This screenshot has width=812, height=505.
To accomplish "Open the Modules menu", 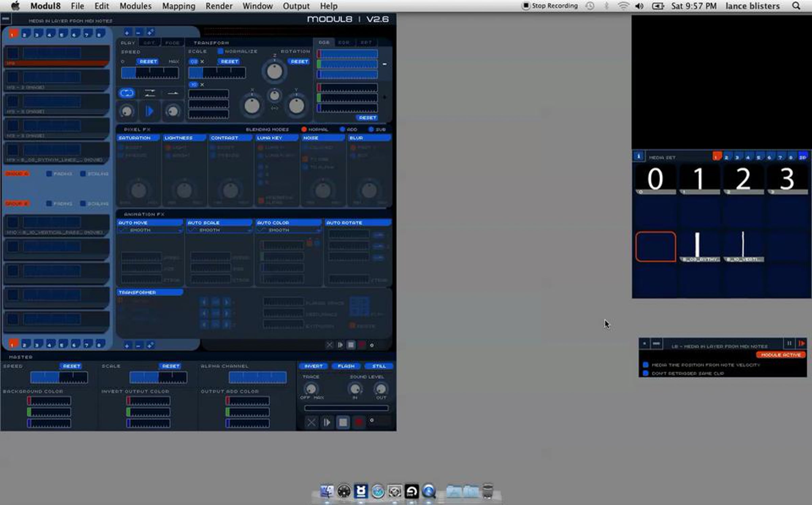I will [x=135, y=6].
